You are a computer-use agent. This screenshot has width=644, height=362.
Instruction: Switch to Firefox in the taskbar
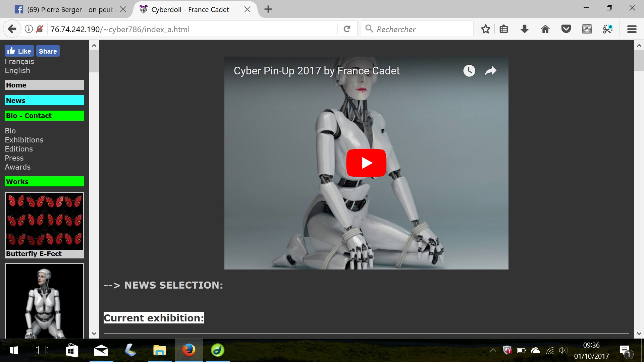tap(189, 350)
